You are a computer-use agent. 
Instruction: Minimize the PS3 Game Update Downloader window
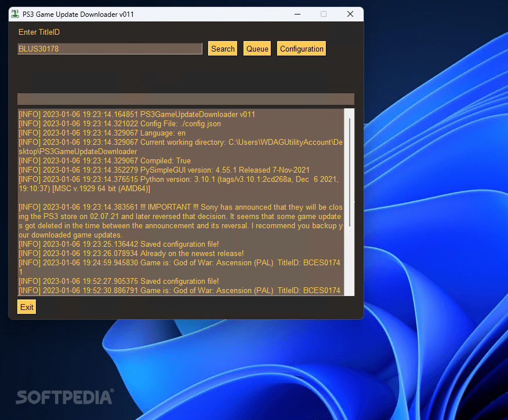(x=297, y=14)
